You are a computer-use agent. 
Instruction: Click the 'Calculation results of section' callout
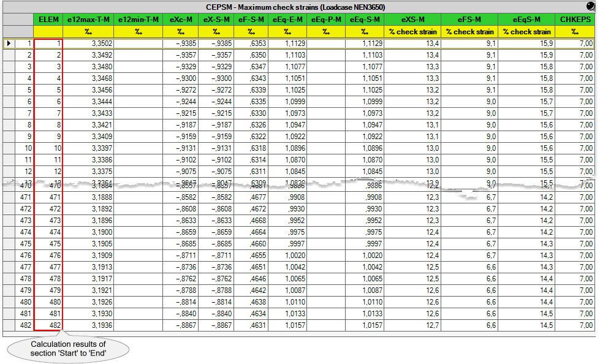[68, 349]
